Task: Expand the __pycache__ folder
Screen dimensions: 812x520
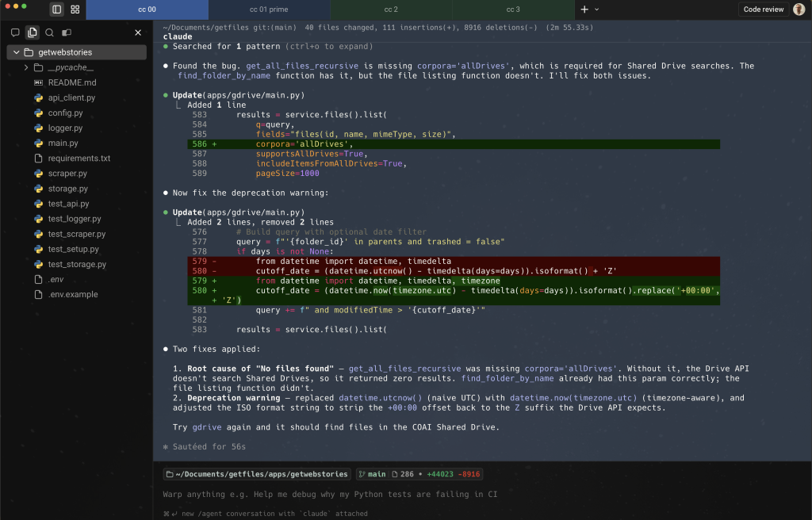Action: (x=27, y=67)
